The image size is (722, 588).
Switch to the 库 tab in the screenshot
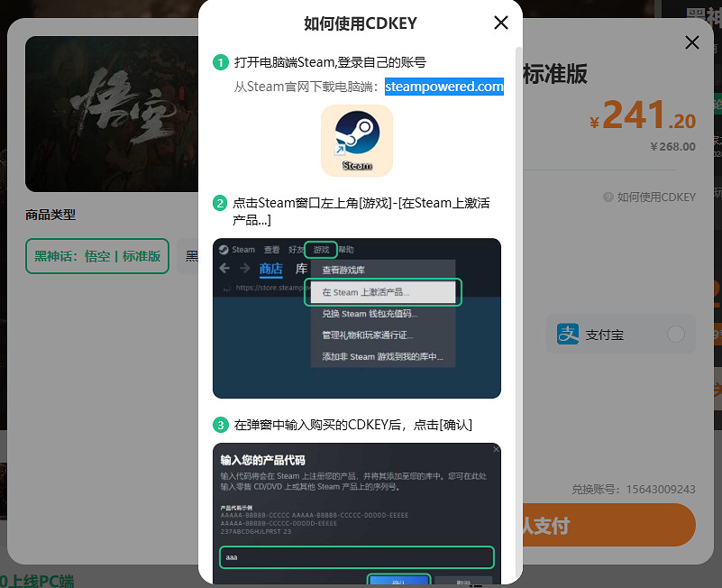301,269
